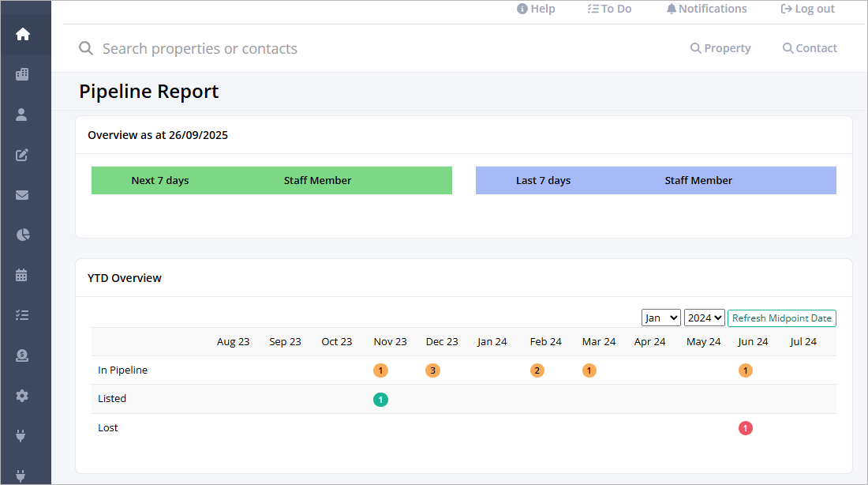Click the Refresh Midpoint Date button
Viewport: 868px width, 485px height.
(782, 318)
